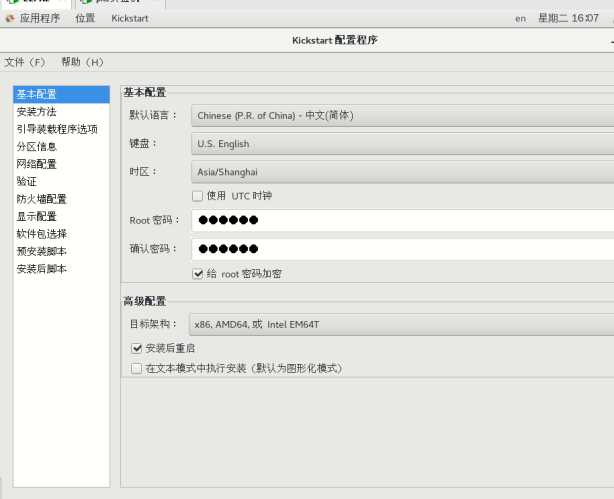Open the 目标架构 dropdown
Viewport: 614px width, 499px height.
click(401, 324)
